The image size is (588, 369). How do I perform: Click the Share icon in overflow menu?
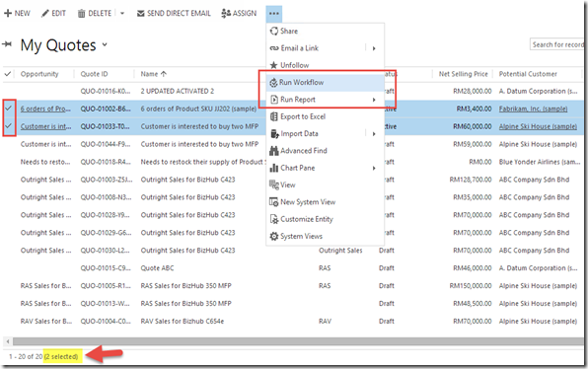point(274,32)
